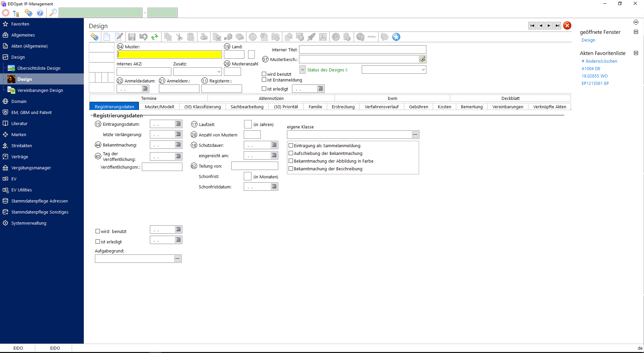644x353 pixels.
Task: Click the green refresh arrows icon
Action: (x=155, y=37)
